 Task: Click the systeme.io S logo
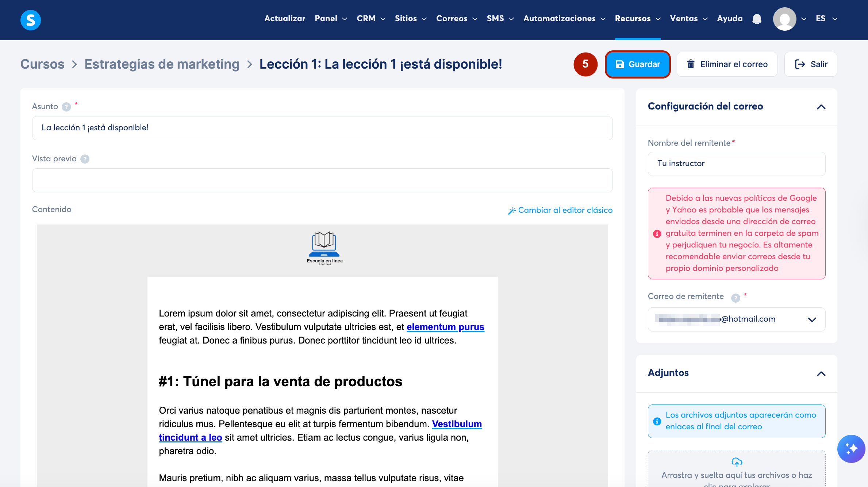(x=31, y=20)
